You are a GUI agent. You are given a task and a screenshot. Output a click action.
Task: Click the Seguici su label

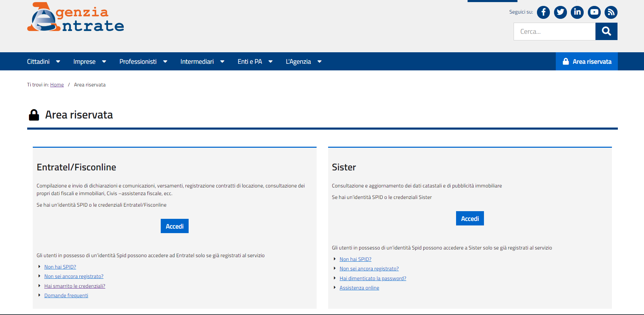[x=521, y=12]
